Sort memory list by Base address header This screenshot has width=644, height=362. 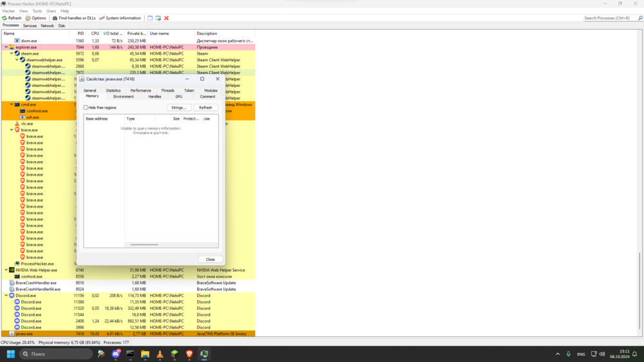(104, 119)
